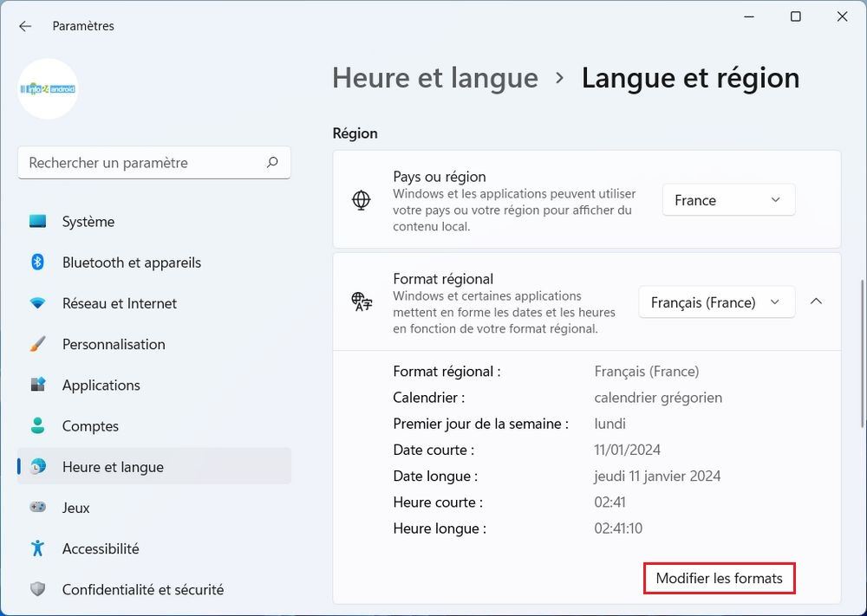
Task: Select Jeux in the sidebar
Action: 75,508
